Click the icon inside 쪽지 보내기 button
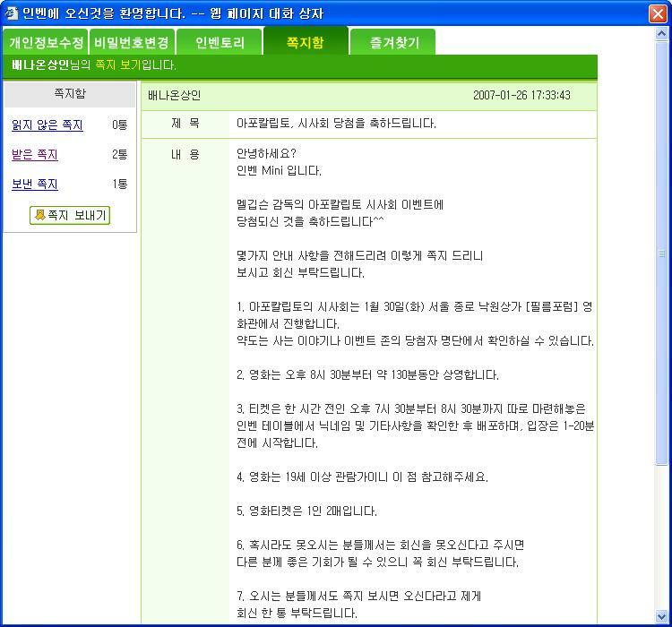 click(x=39, y=215)
